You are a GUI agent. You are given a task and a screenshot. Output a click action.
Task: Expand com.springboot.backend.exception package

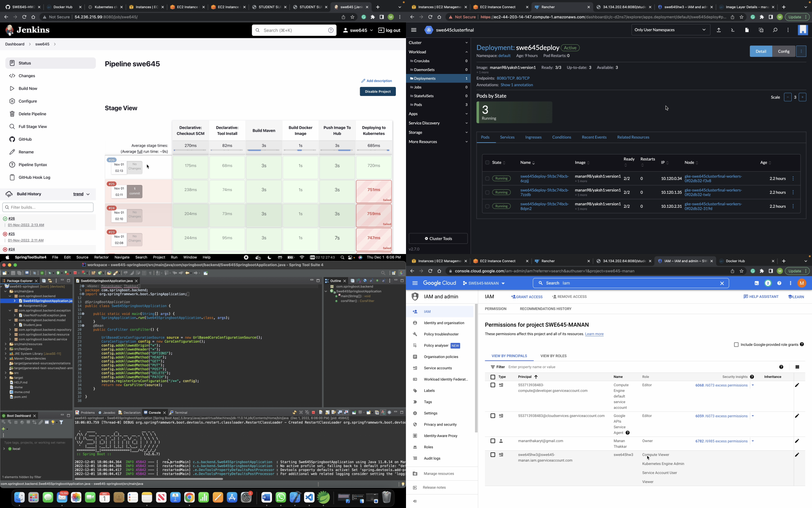tap(10, 310)
